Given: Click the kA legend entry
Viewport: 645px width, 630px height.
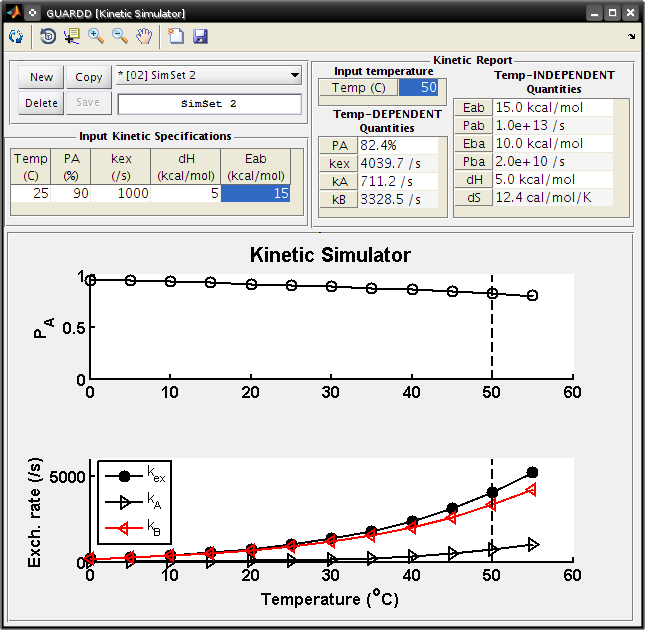Looking at the screenshot, I should pos(133,501).
